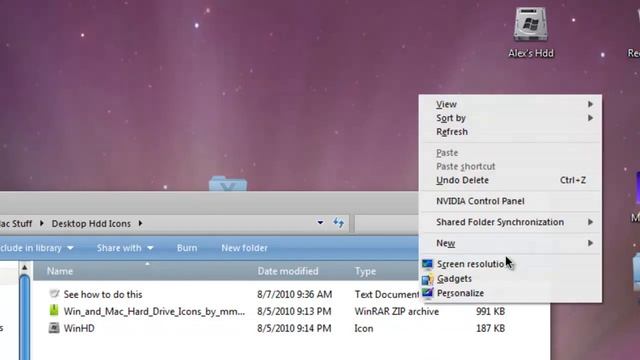Choose Undo Delete in the context menu
This screenshot has height=360, width=640.
[510, 180]
